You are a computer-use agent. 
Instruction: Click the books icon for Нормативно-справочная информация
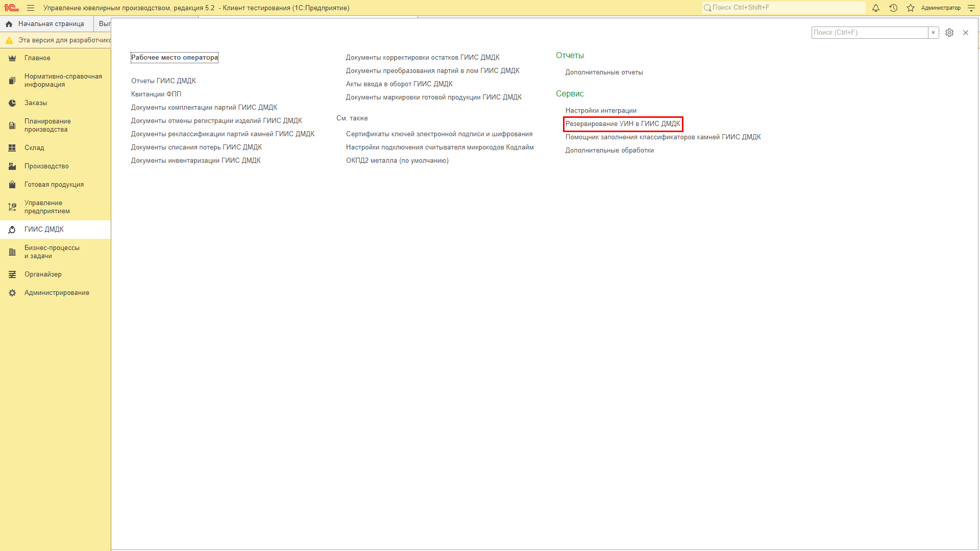point(12,81)
